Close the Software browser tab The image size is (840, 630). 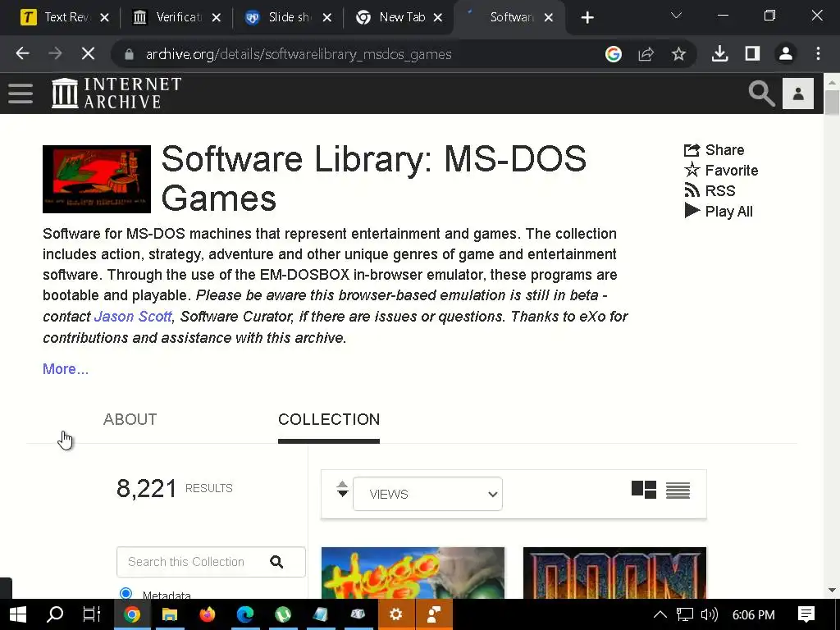(x=549, y=18)
